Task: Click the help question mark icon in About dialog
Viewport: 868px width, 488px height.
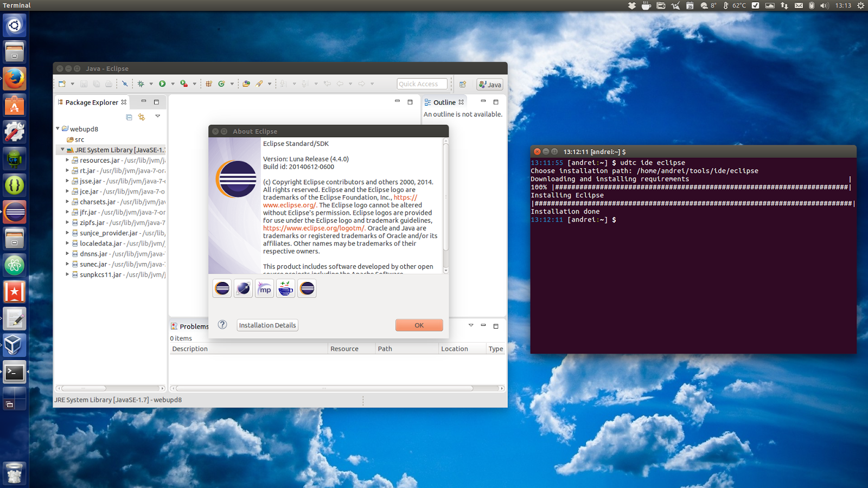Action: tap(222, 324)
